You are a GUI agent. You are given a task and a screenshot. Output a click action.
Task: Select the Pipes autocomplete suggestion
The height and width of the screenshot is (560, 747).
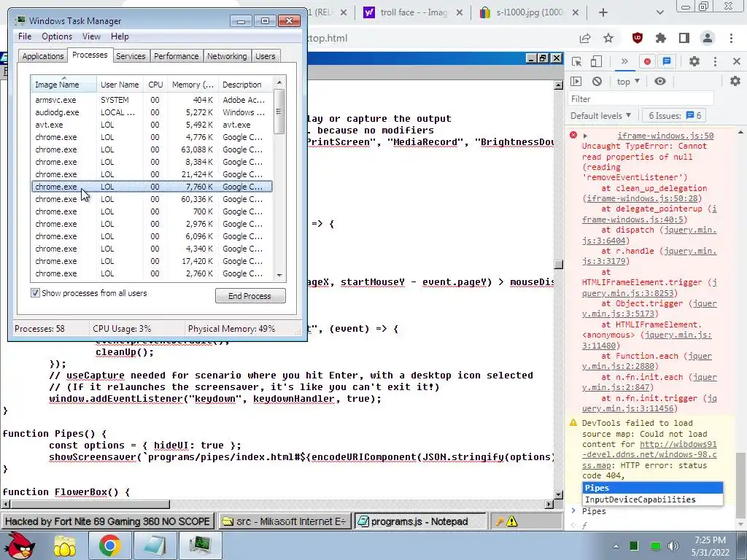652,488
